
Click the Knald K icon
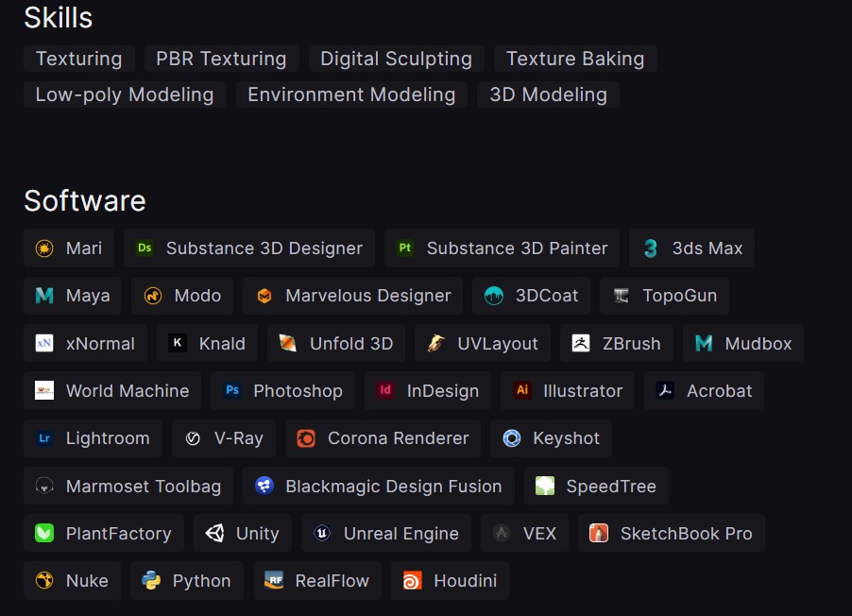point(178,343)
